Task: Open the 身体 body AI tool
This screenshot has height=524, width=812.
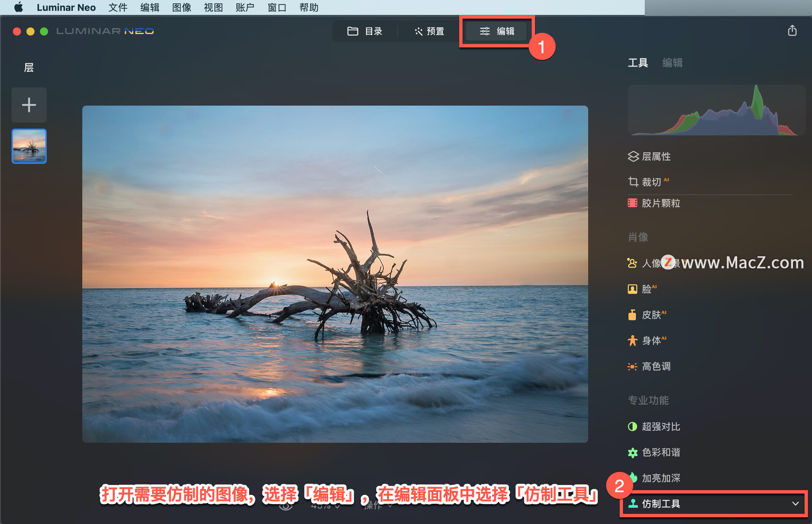Action: [647, 340]
